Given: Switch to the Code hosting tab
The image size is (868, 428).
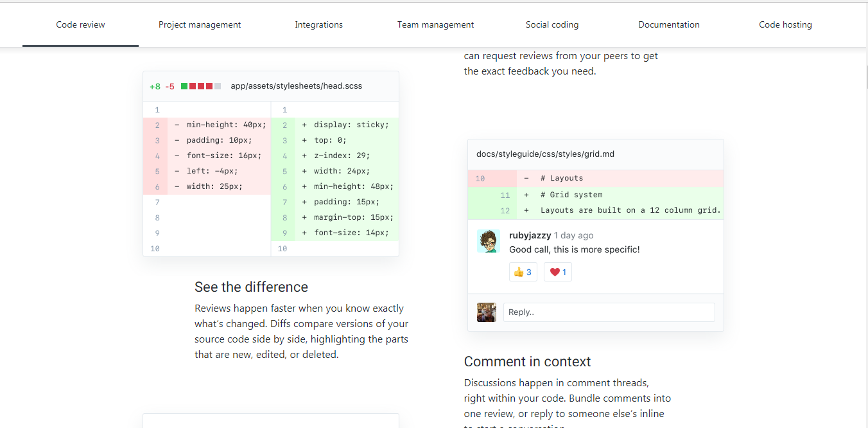Looking at the screenshot, I should (785, 25).
